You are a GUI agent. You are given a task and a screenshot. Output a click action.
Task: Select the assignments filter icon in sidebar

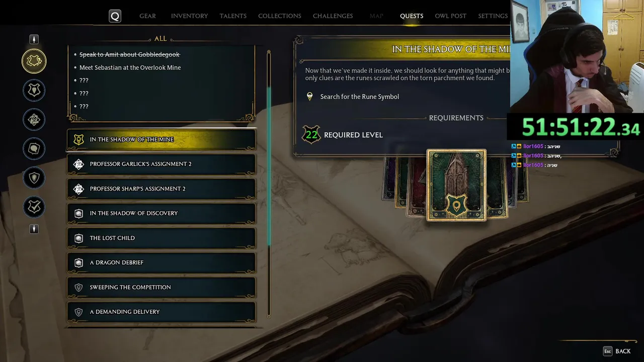click(x=34, y=120)
